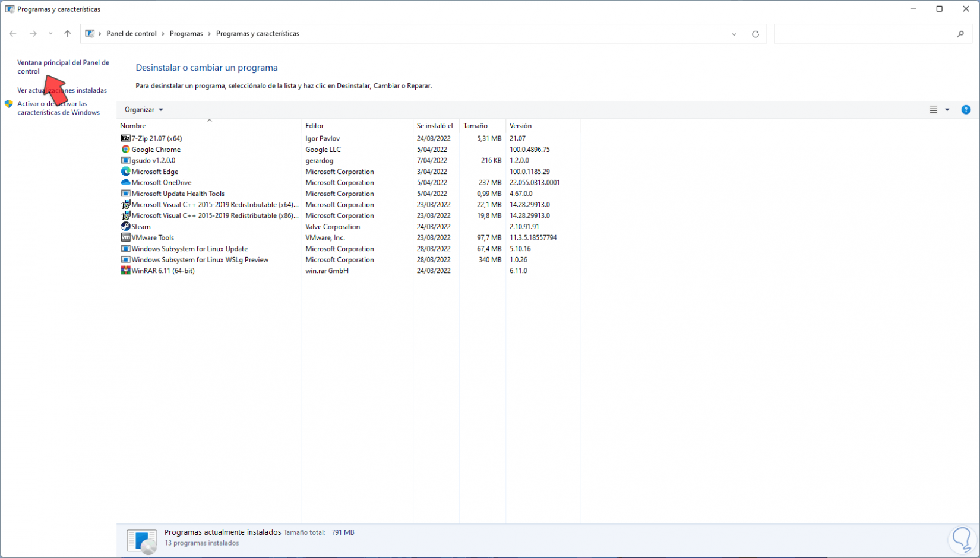This screenshot has height=558, width=980.
Task: Go back using the back arrow
Action: tap(13, 34)
